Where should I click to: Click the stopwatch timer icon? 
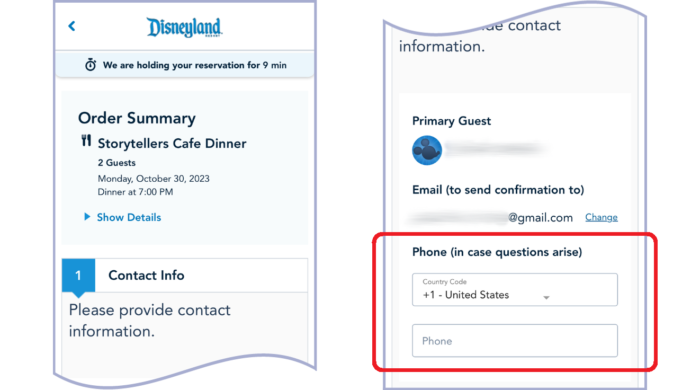click(91, 65)
